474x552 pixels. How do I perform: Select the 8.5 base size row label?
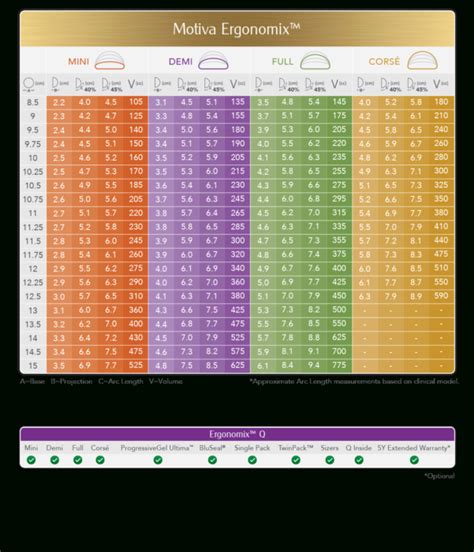coord(33,102)
